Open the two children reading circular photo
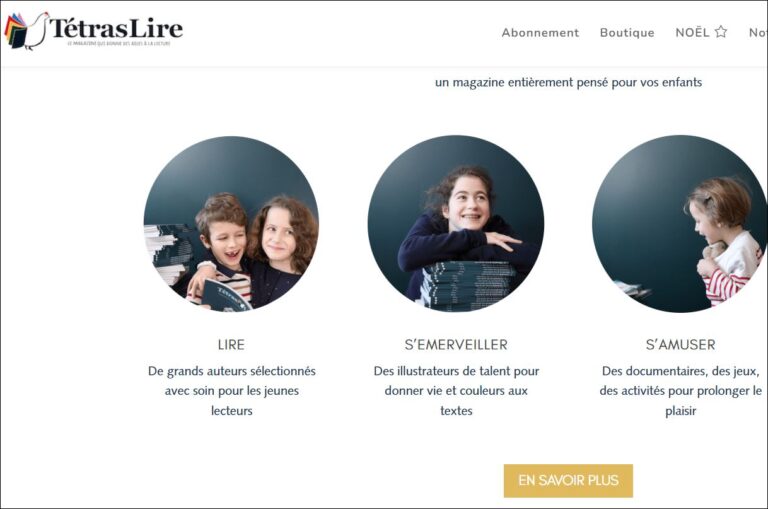The image size is (768, 509). click(x=231, y=224)
